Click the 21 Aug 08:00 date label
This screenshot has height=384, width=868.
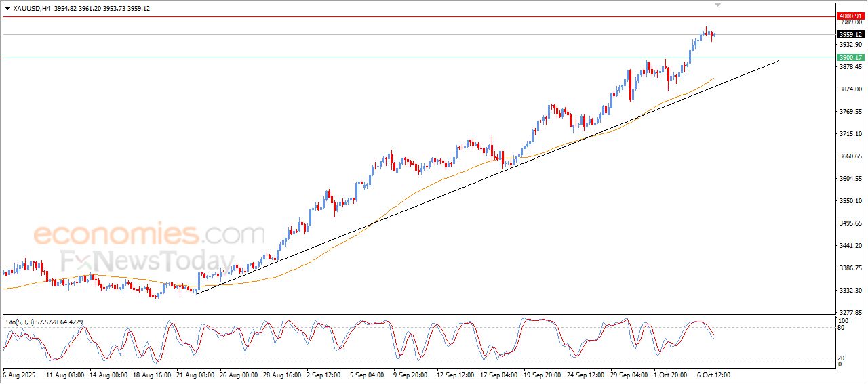point(195,375)
